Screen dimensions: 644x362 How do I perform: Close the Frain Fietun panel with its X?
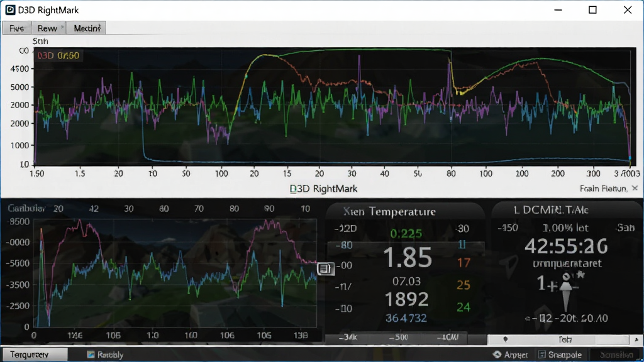(x=635, y=188)
